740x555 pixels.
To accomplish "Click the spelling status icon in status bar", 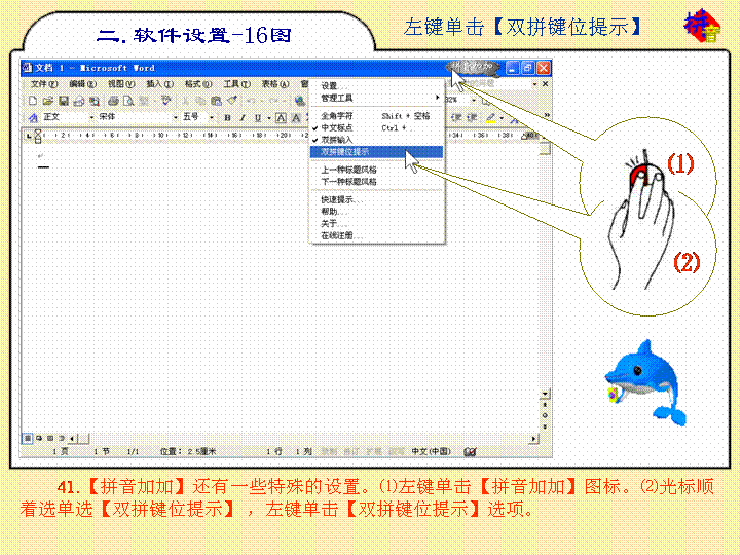I will pyautogui.click(x=470, y=452).
